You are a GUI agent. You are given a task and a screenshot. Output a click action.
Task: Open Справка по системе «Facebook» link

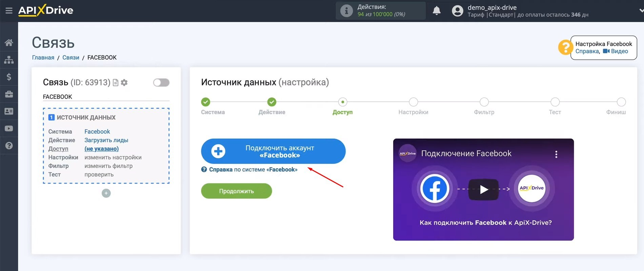pos(253,169)
